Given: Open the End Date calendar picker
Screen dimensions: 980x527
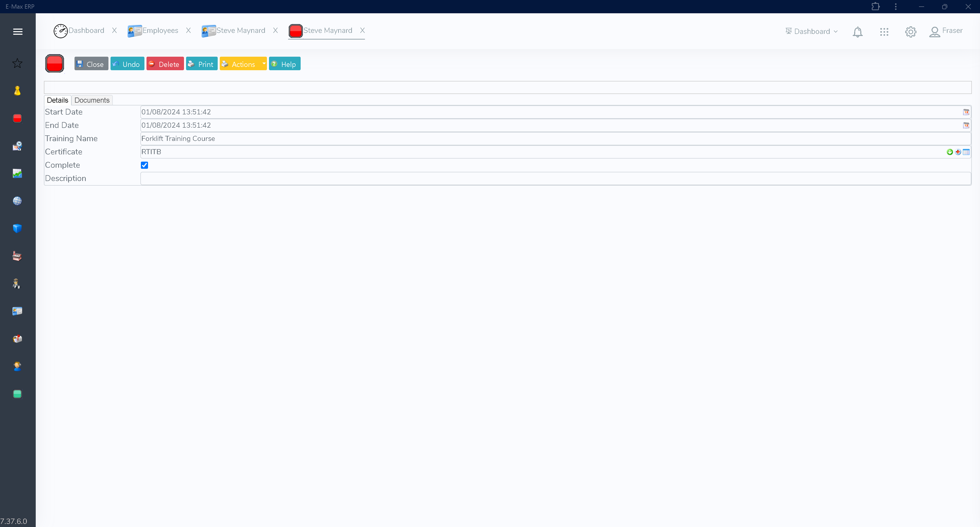Looking at the screenshot, I should 966,125.
